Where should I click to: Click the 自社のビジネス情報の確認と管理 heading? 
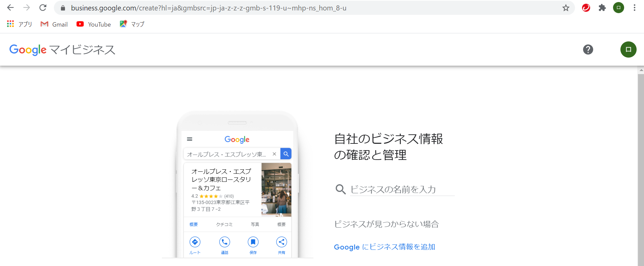[x=388, y=147]
